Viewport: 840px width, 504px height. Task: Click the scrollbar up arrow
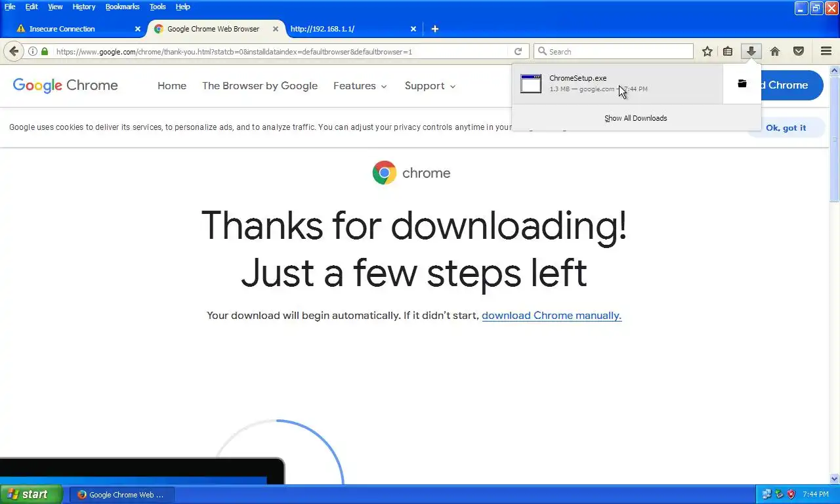pyautogui.click(x=835, y=70)
